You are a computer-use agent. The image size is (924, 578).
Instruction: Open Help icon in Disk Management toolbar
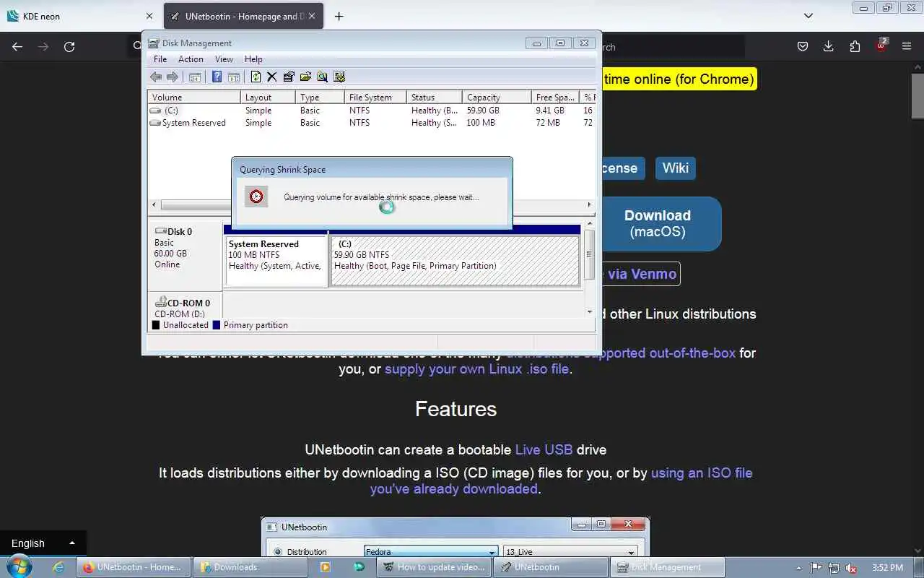(217, 77)
